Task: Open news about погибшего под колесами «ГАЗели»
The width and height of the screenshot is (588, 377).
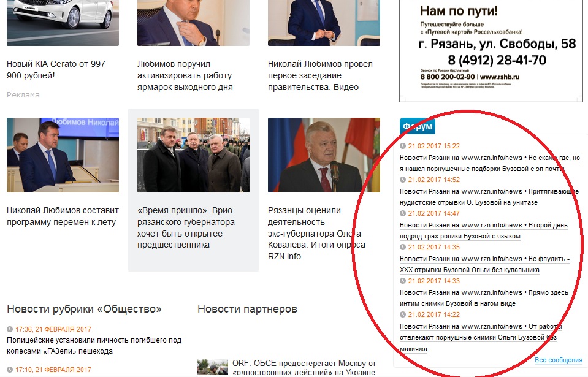Action: [x=94, y=346]
